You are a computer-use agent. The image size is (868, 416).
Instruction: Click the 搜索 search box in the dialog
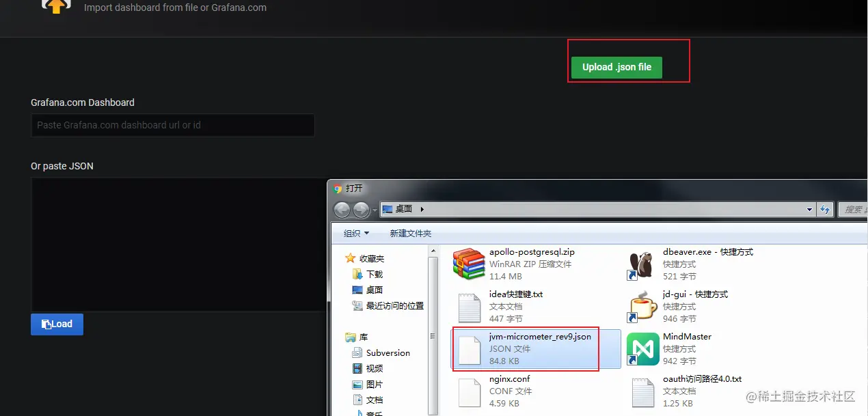tap(852, 210)
